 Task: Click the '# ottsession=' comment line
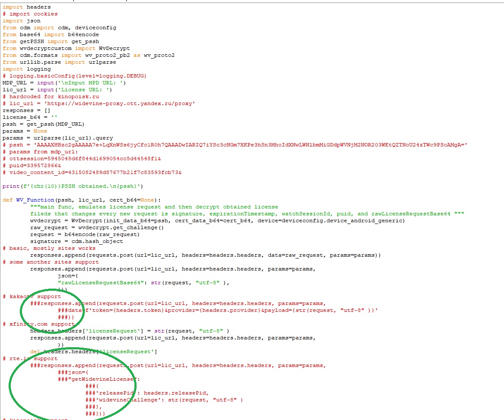(x=82, y=159)
